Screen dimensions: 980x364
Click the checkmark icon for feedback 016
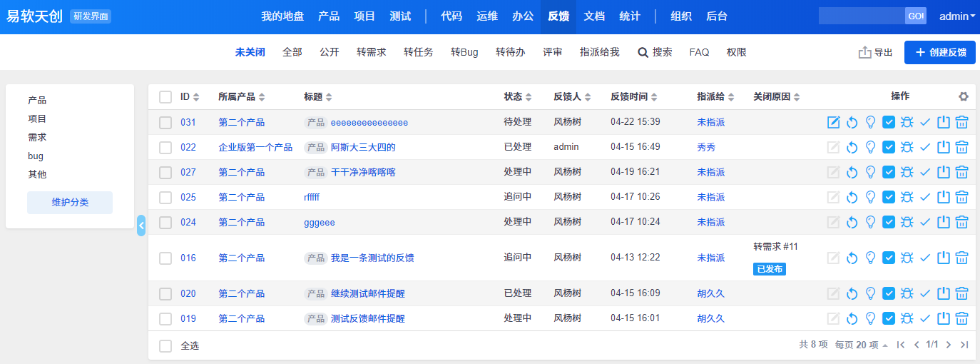click(925, 258)
